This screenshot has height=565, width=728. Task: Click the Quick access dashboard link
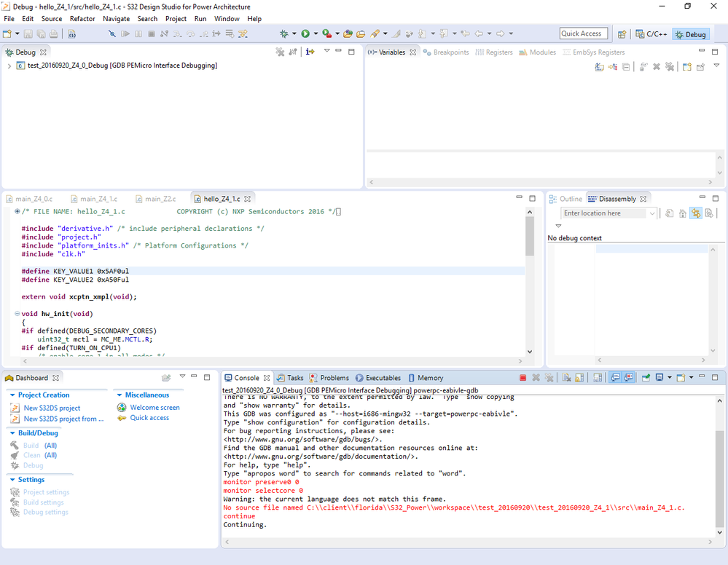[x=149, y=418]
